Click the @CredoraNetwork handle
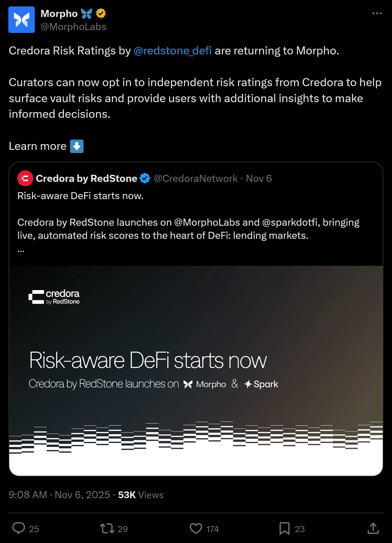 tap(196, 178)
